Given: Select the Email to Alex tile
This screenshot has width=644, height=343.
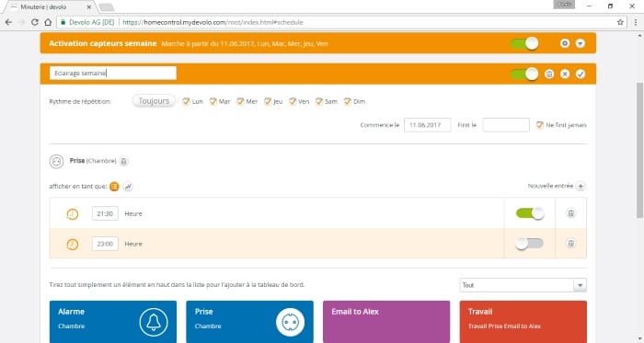Looking at the screenshot, I should [x=386, y=322].
